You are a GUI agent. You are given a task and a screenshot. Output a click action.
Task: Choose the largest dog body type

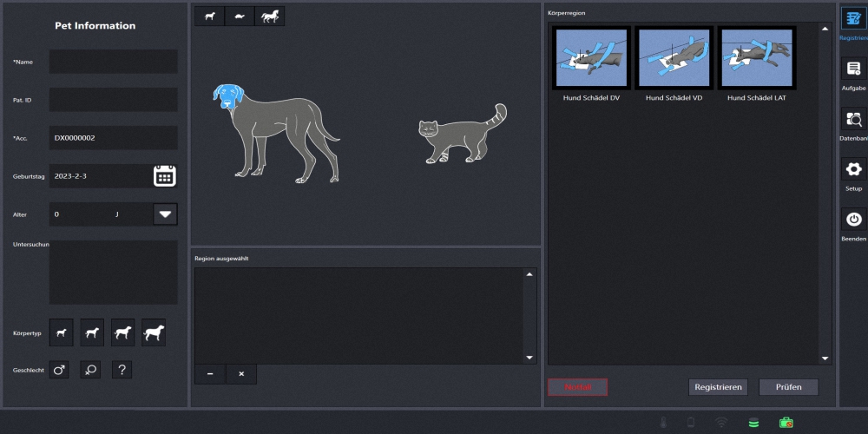point(154,332)
